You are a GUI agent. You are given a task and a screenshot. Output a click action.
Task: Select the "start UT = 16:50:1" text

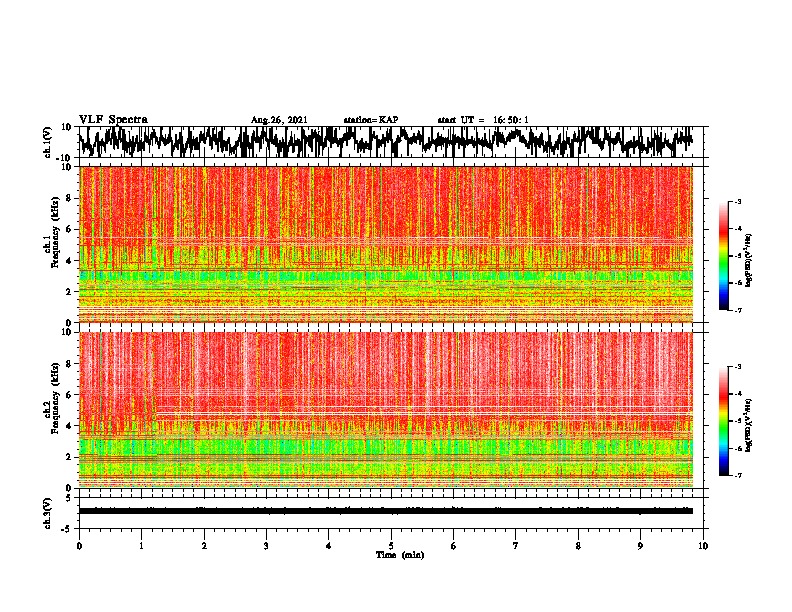[483, 120]
